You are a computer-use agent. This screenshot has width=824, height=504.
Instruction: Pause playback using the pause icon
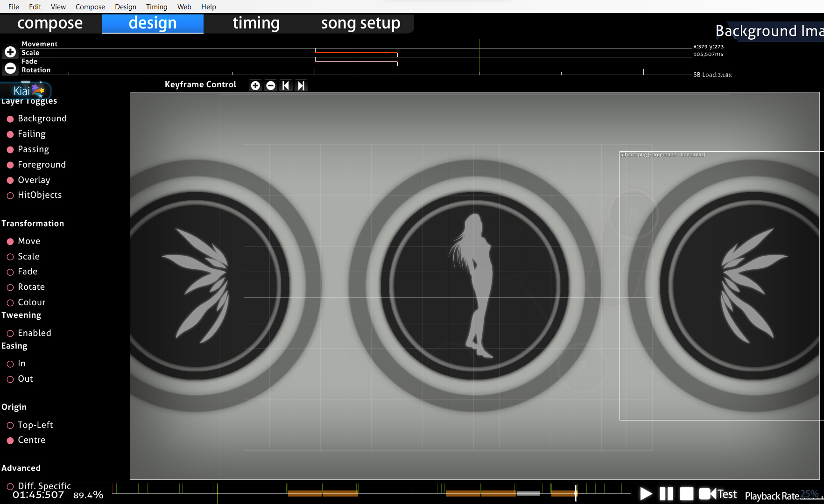coord(666,494)
